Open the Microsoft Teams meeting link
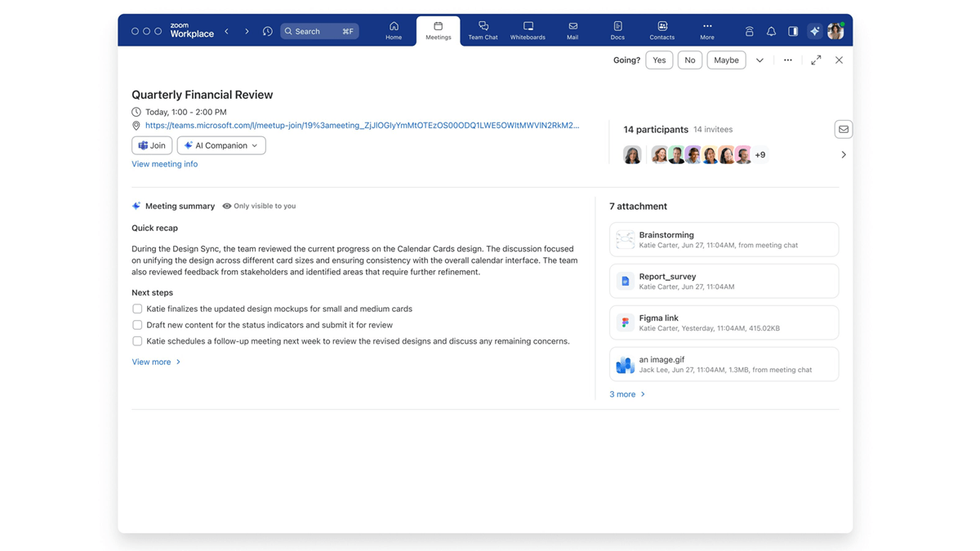 point(362,126)
